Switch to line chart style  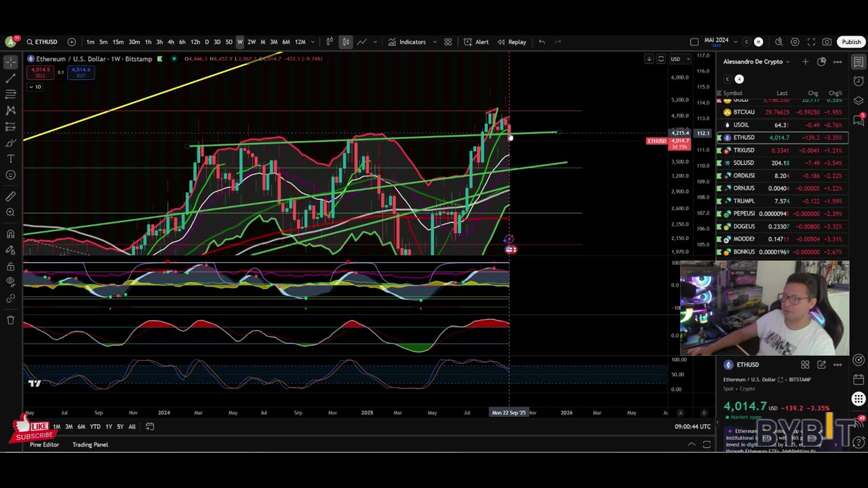coord(362,42)
